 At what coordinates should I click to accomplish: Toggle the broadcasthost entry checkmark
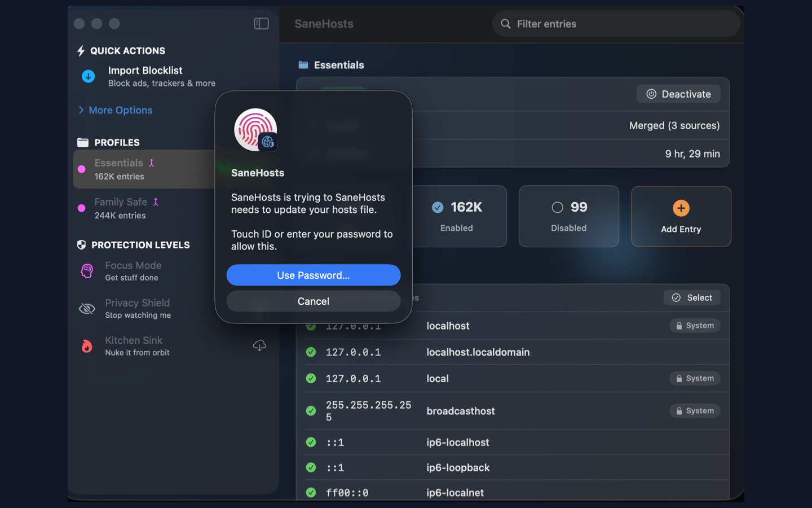311,411
